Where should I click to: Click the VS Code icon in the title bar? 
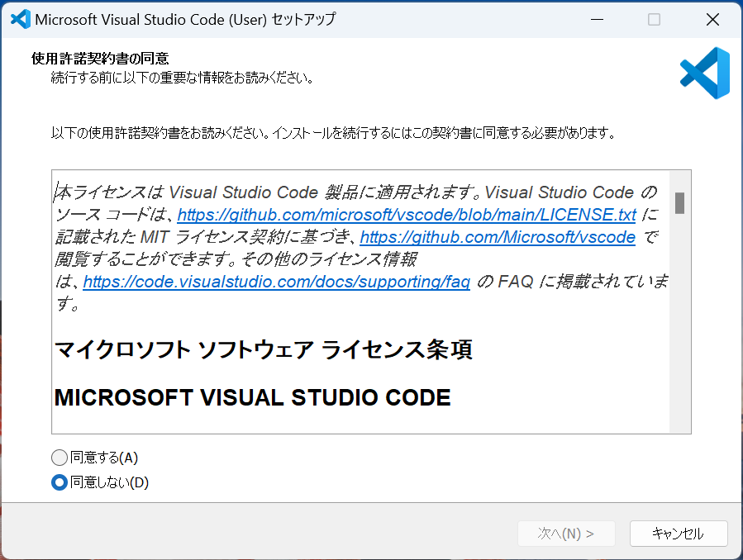pyautogui.click(x=20, y=18)
